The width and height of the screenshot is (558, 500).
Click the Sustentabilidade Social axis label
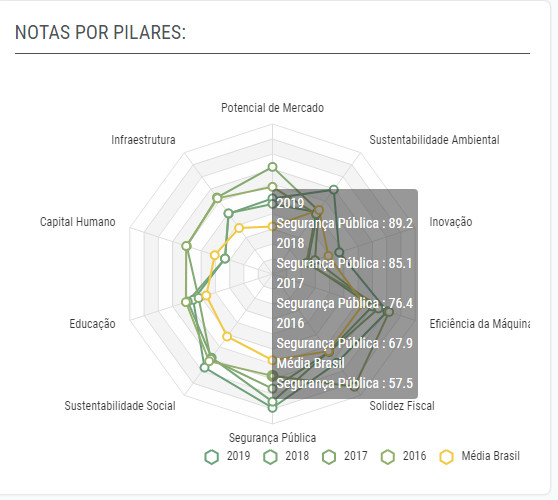coord(120,406)
